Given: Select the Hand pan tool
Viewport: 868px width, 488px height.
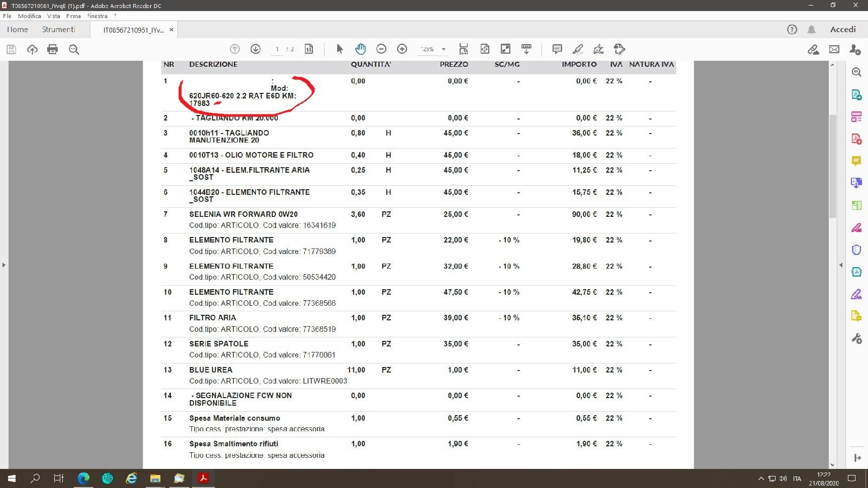Looking at the screenshot, I should (x=360, y=49).
